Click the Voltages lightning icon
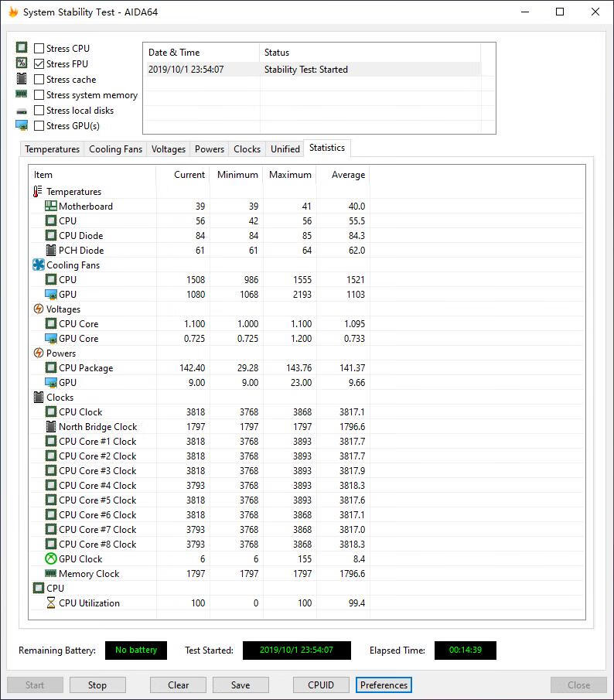The width and height of the screenshot is (614, 700). pyautogui.click(x=39, y=309)
